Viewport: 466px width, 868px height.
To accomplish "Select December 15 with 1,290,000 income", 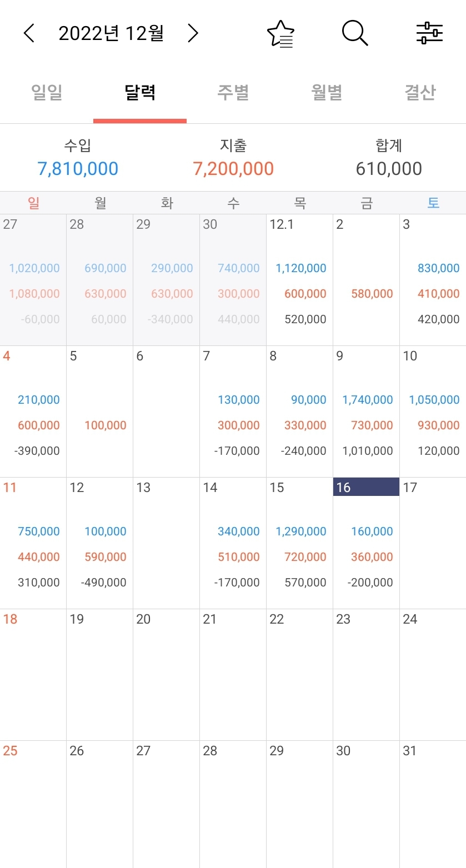I will (299, 543).
